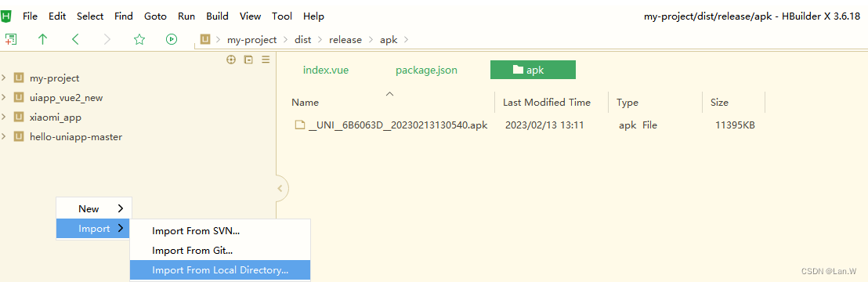Screen dimensions: 868x282
Task: Open the Help menu
Action: click(x=314, y=16)
